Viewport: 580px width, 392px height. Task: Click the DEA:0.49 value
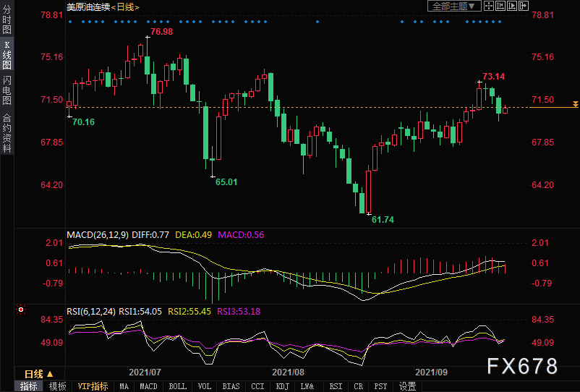tap(194, 235)
